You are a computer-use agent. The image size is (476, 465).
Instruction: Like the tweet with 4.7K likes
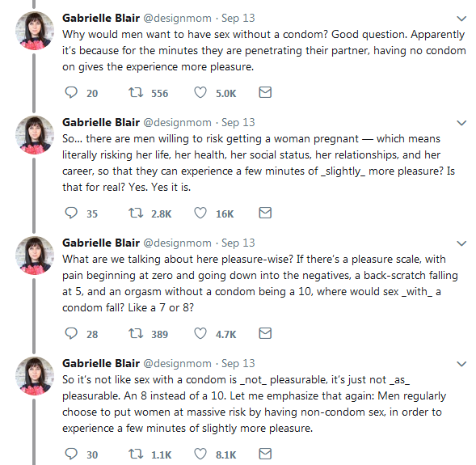[200, 333]
